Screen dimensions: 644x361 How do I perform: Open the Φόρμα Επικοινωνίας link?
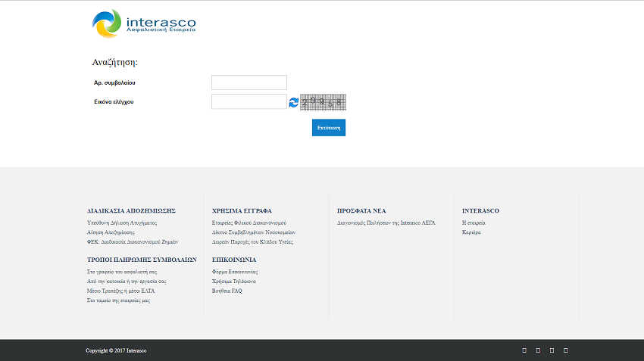pos(235,271)
